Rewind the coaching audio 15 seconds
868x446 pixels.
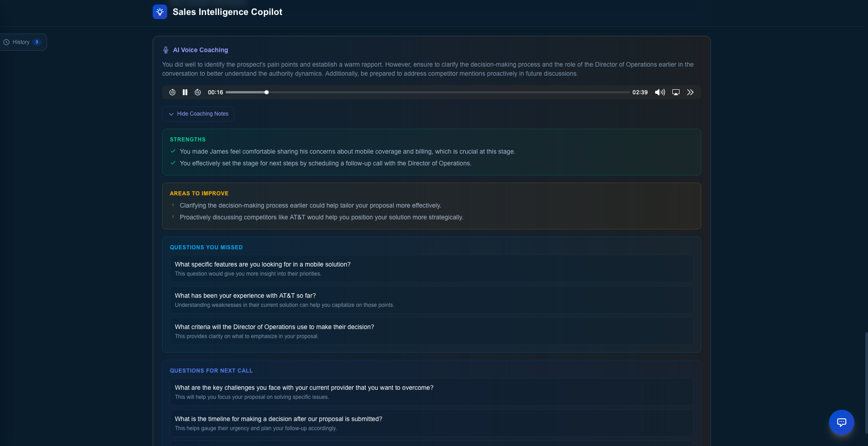173,92
